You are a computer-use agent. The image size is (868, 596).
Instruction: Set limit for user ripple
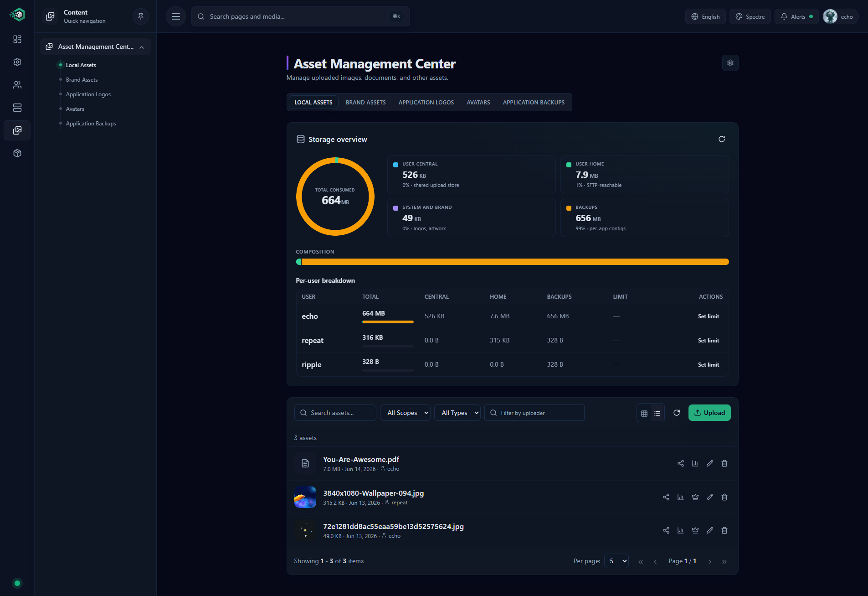(709, 365)
